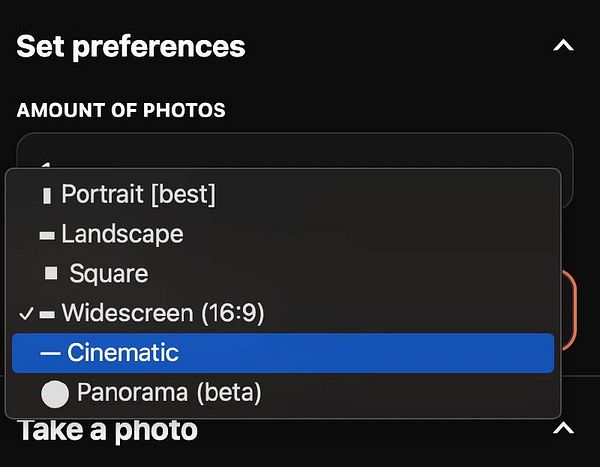Select the Panorama (beta) option
Screen dimensions: 600x467
coord(168,393)
